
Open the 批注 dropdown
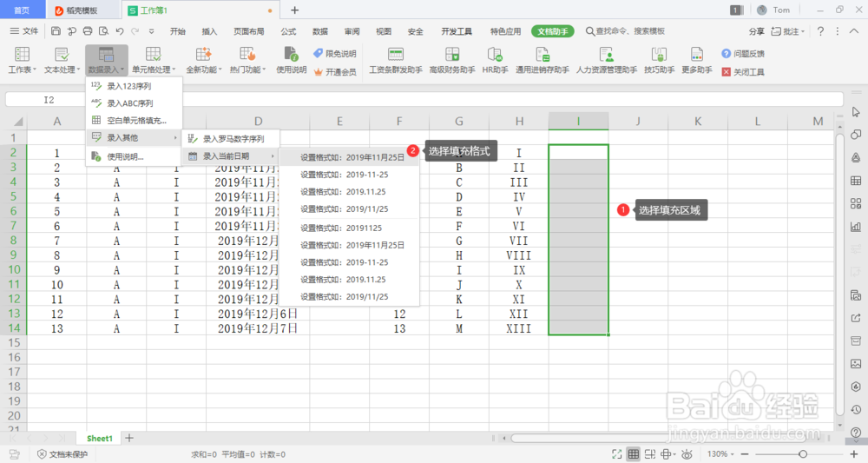point(788,31)
